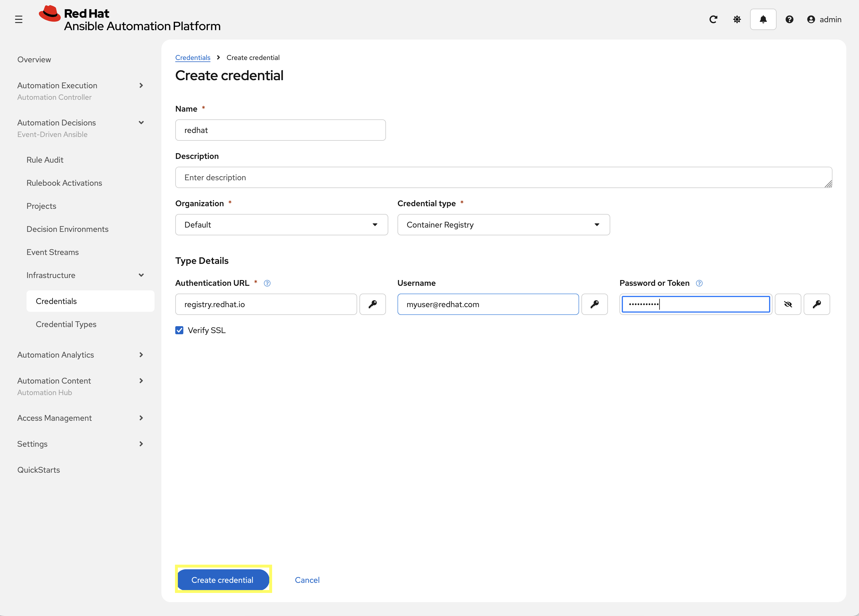859x616 pixels.
Task: Click the credential lookup key beside Username
Action: click(x=595, y=304)
